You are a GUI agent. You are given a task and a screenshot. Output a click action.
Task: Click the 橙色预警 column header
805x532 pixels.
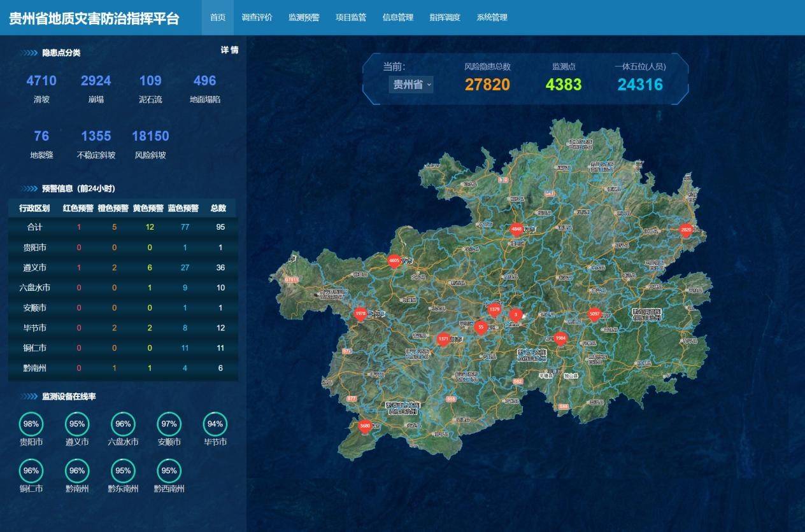(x=113, y=208)
